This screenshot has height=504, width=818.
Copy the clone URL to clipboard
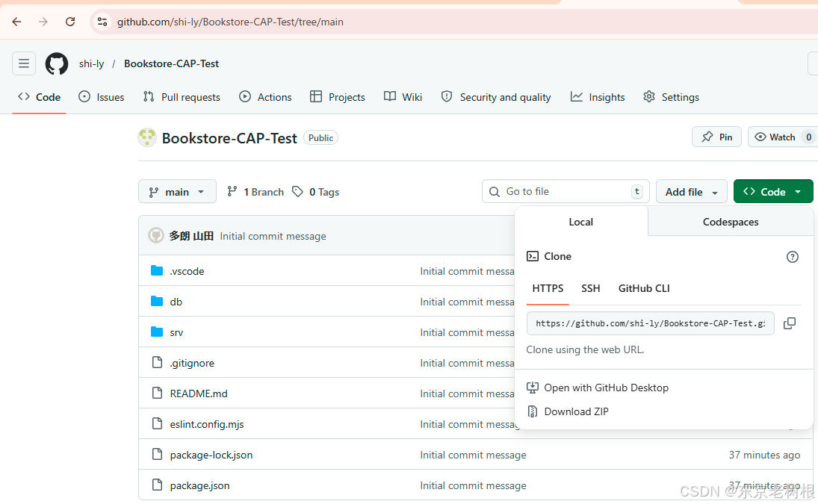[790, 323]
